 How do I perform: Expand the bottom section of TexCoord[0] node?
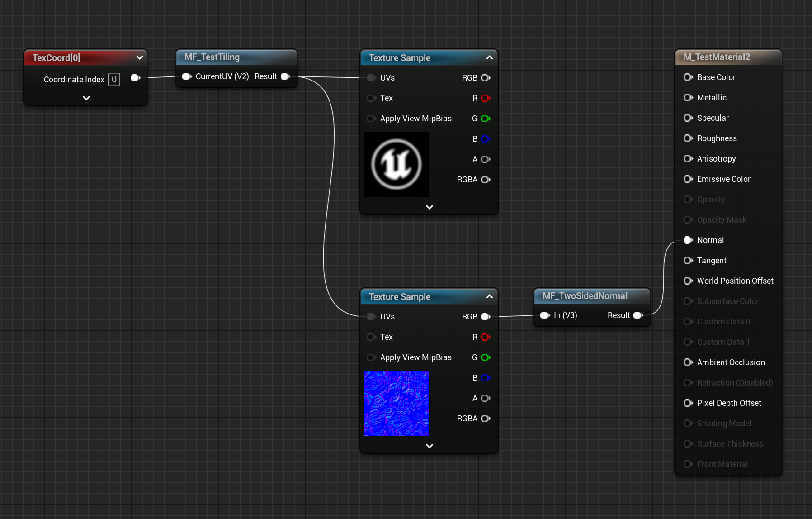click(85, 98)
